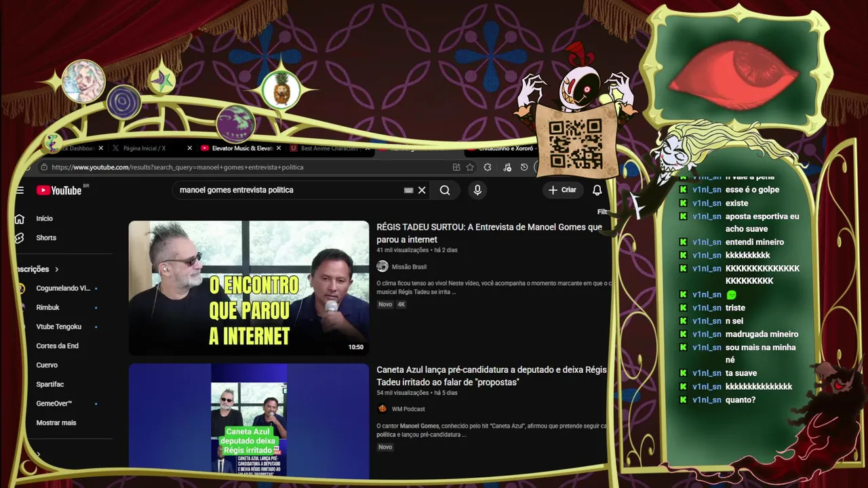Select the browser address bar URL
This screenshot has width=868, height=488.
click(x=178, y=167)
